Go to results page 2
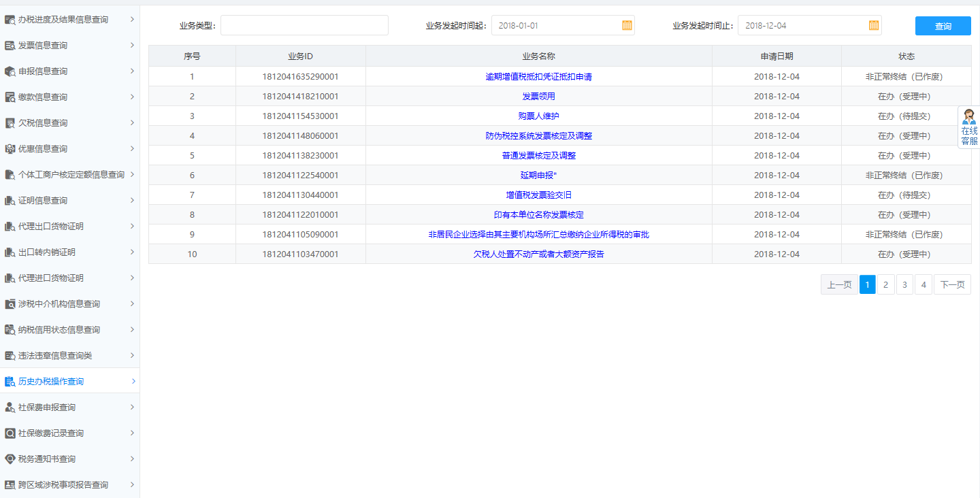 pyautogui.click(x=885, y=284)
